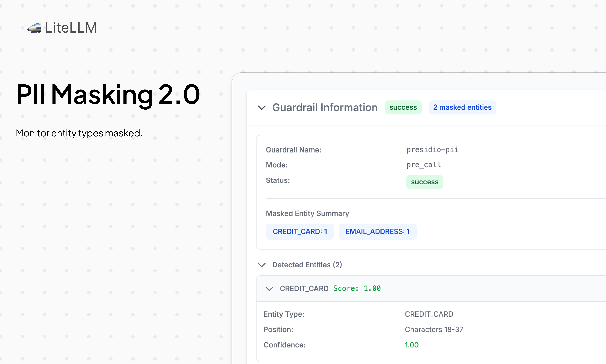Click the green 1.00 confidence value
Viewport: 606px width, 364px height.
[x=412, y=345]
